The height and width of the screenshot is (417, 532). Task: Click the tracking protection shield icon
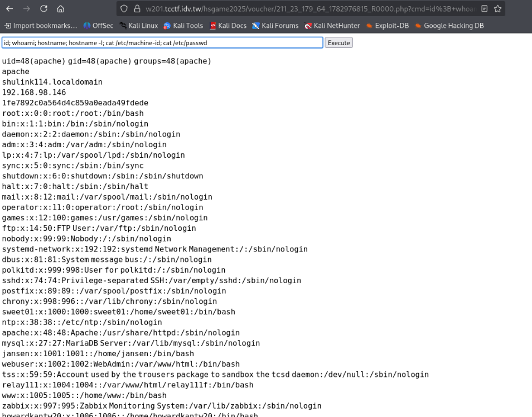124,9
